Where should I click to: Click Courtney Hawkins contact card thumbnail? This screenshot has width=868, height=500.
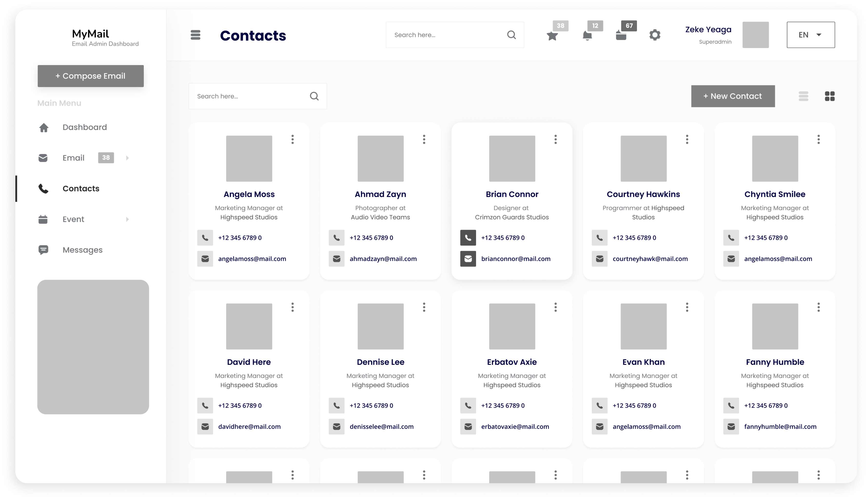click(643, 158)
